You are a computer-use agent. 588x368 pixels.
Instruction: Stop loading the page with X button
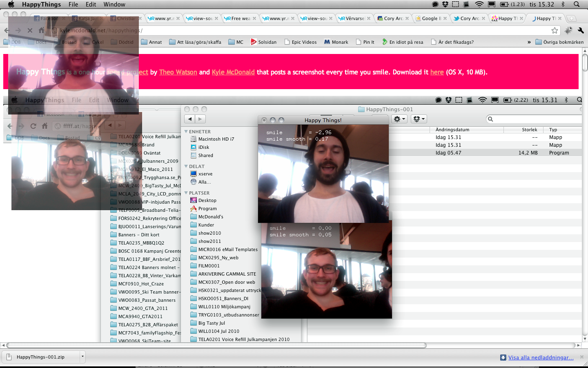30,30
